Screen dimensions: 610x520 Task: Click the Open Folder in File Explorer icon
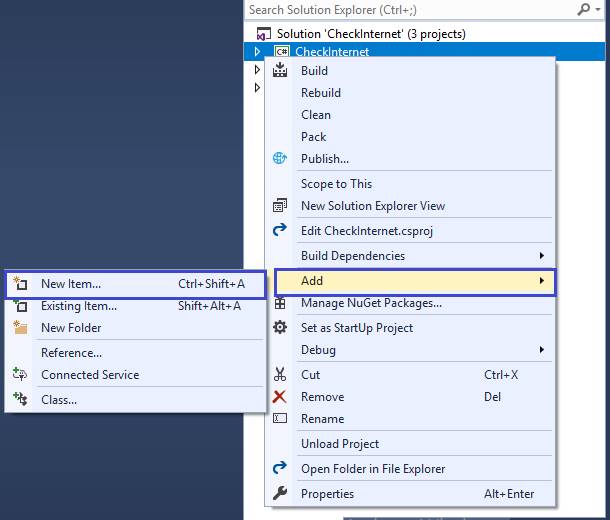(280, 468)
